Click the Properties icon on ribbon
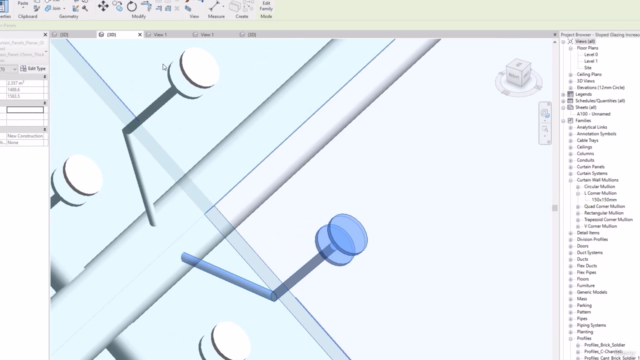Screen dimensions: 640x360 4,7
